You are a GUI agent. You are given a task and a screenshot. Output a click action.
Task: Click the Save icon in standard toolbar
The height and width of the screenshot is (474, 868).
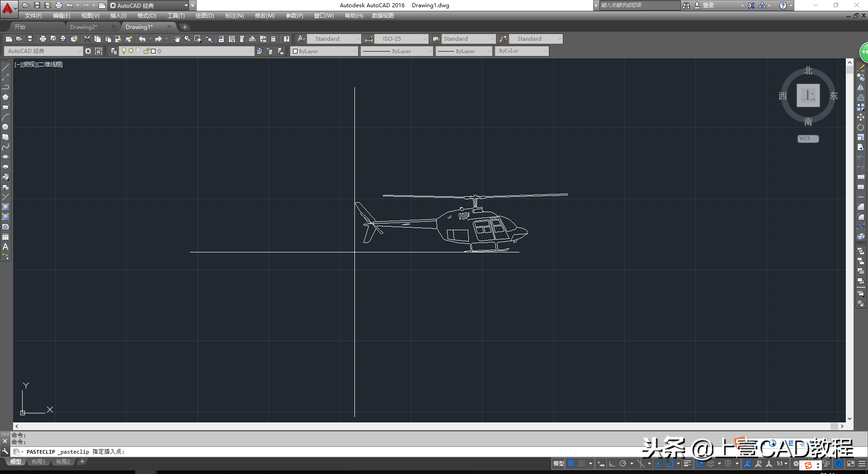tap(30, 39)
